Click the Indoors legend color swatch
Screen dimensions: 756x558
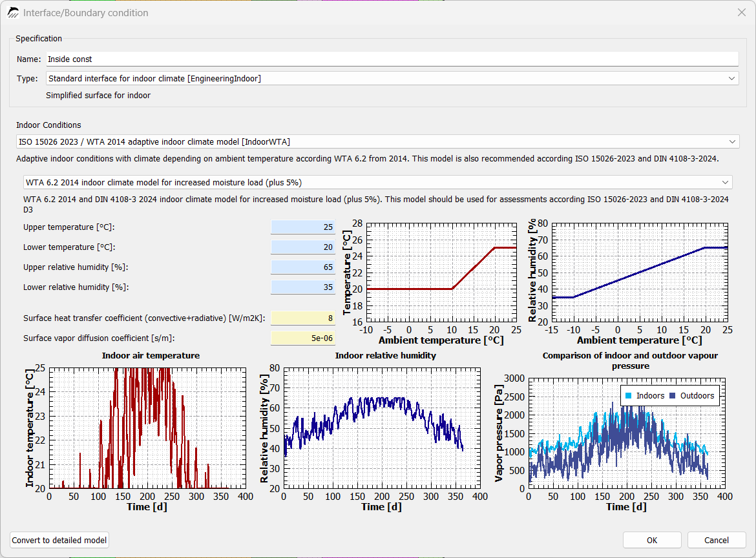[628, 396]
